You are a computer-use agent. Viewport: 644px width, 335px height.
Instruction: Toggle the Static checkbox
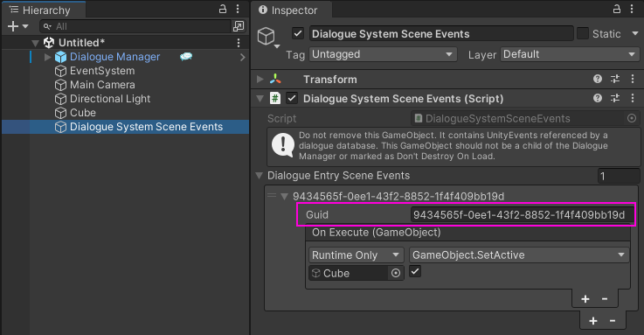pyautogui.click(x=582, y=33)
